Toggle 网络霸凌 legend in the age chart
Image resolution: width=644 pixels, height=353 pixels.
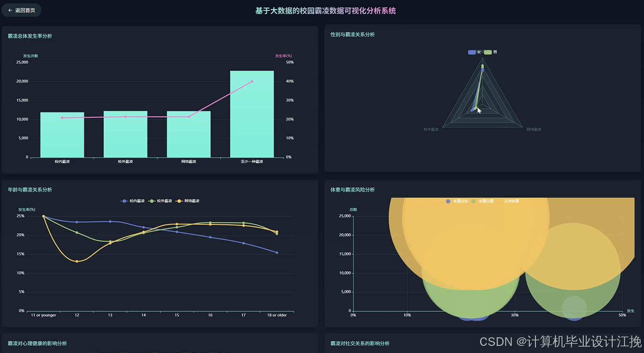(188, 201)
